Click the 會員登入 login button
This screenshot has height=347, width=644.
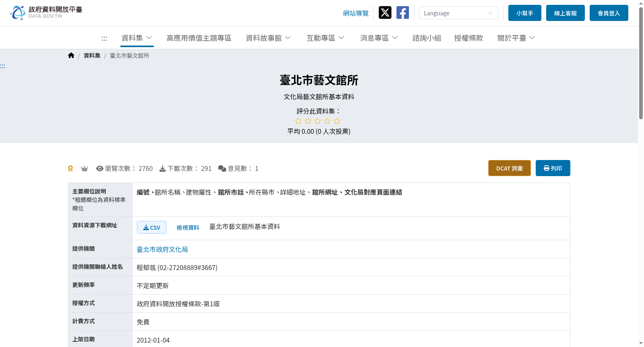[609, 13]
